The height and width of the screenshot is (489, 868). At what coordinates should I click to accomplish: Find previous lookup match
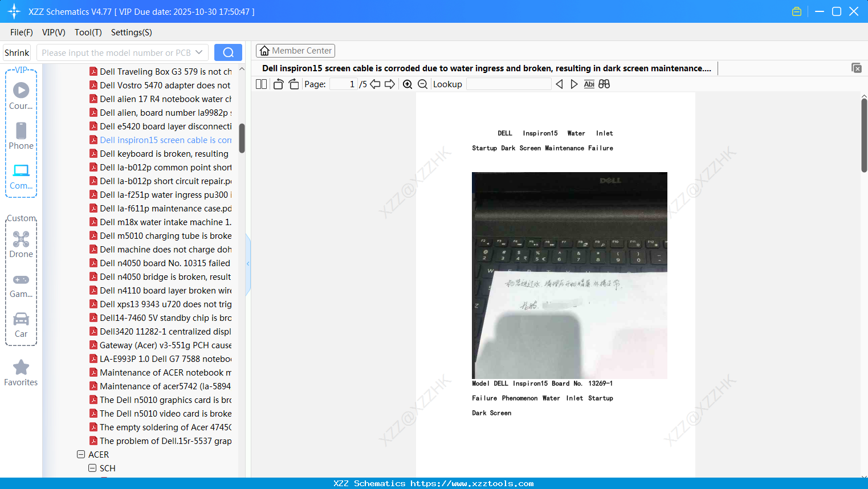tap(559, 84)
